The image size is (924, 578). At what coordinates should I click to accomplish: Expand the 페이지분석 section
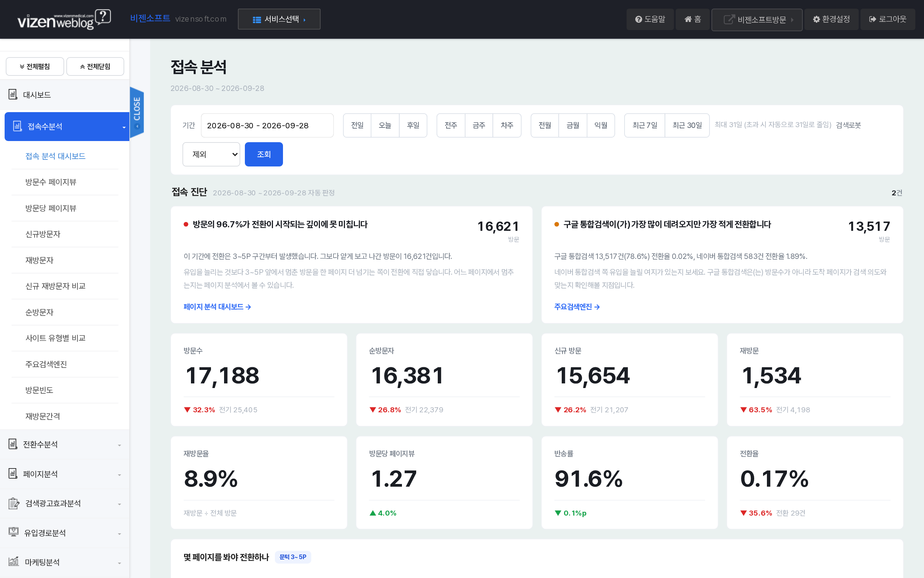65,474
